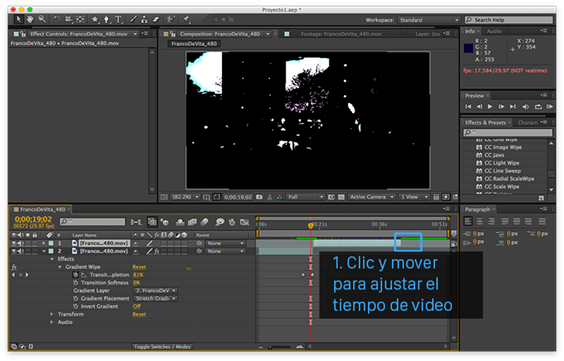
Task: Select the Brush tool
Action: 133,19
